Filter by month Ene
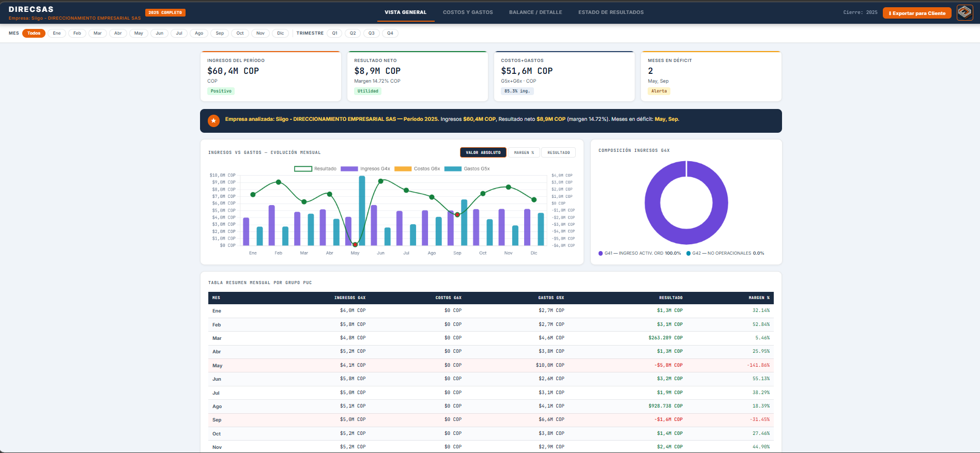Image resolution: width=980 pixels, height=453 pixels. pyautogui.click(x=57, y=33)
